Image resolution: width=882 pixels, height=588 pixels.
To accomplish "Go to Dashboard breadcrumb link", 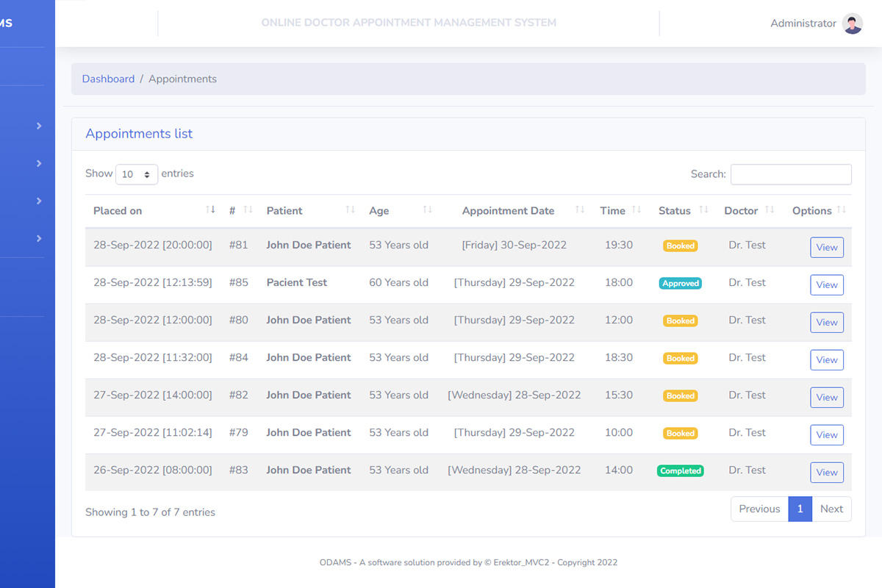I will [108, 79].
